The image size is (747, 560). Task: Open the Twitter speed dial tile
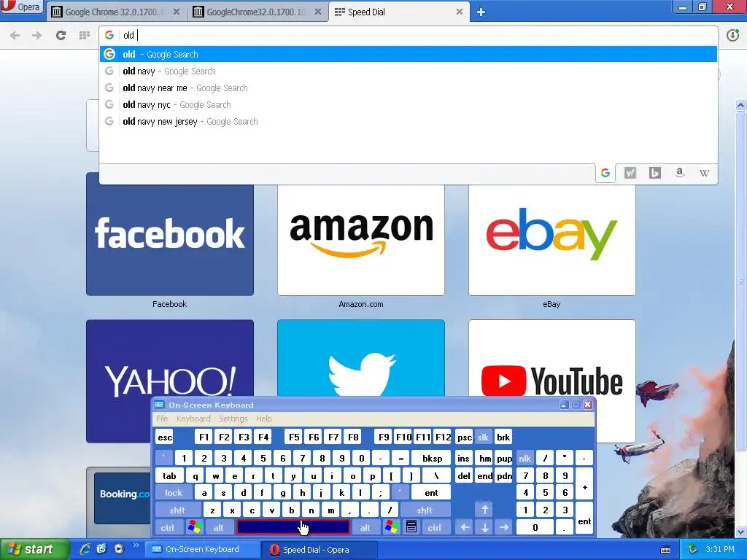(360, 358)
